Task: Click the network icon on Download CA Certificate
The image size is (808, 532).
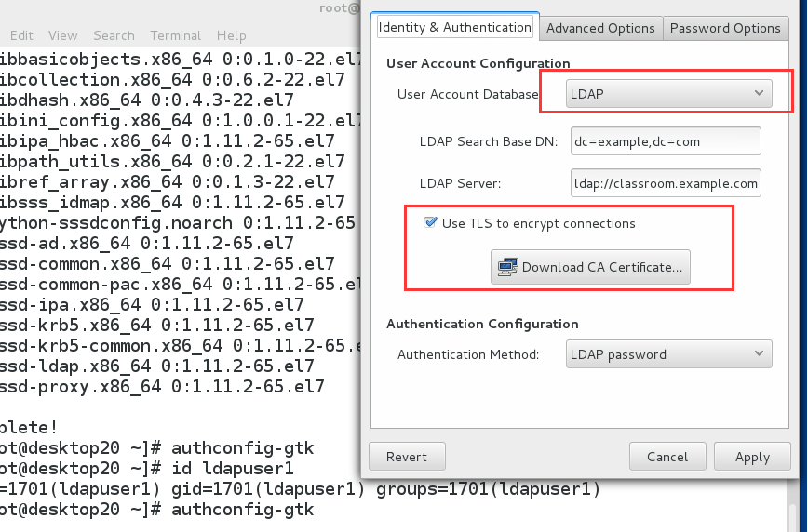Action: (x=507, y=267)
